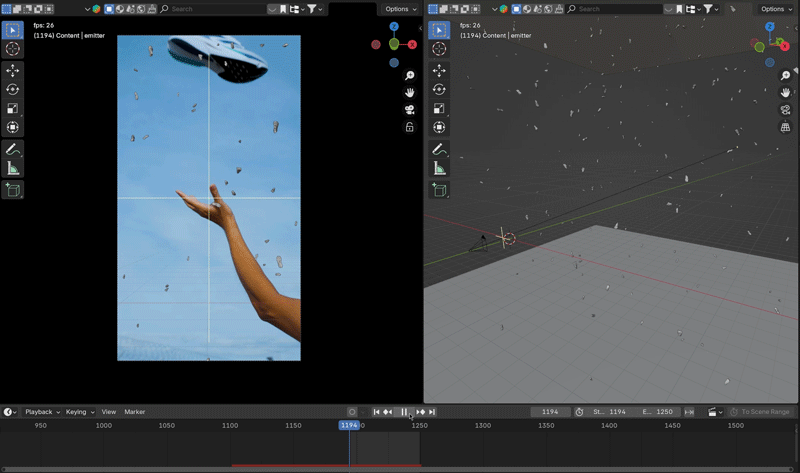
Task: Click the To Scene Range button
Action: [x=760, y=412]
